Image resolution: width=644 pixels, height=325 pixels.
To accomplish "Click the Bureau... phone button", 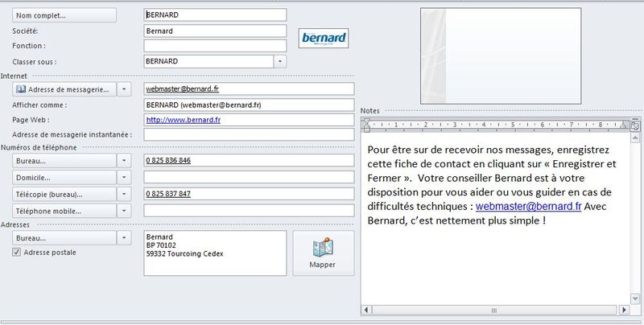I will pyautogui.click(x=64, y=161).
